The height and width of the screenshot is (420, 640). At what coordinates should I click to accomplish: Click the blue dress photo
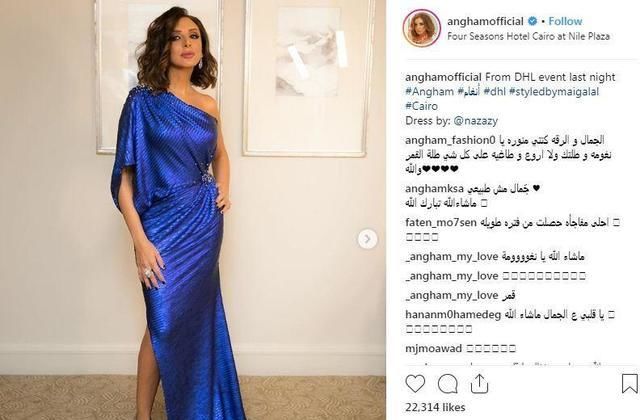pyautogui.click(x=193, y=210)
